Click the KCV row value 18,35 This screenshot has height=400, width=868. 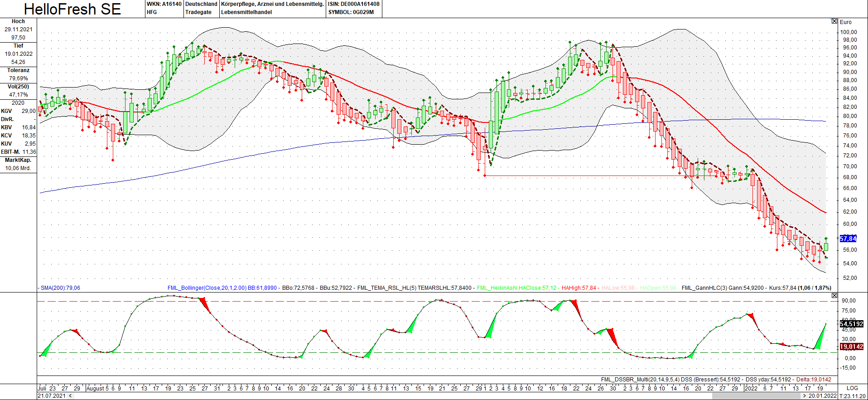[29, 136]
